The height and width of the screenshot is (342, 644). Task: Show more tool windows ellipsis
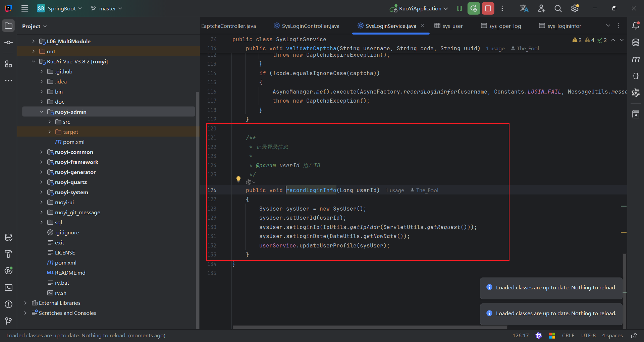(x=9, y=81)
